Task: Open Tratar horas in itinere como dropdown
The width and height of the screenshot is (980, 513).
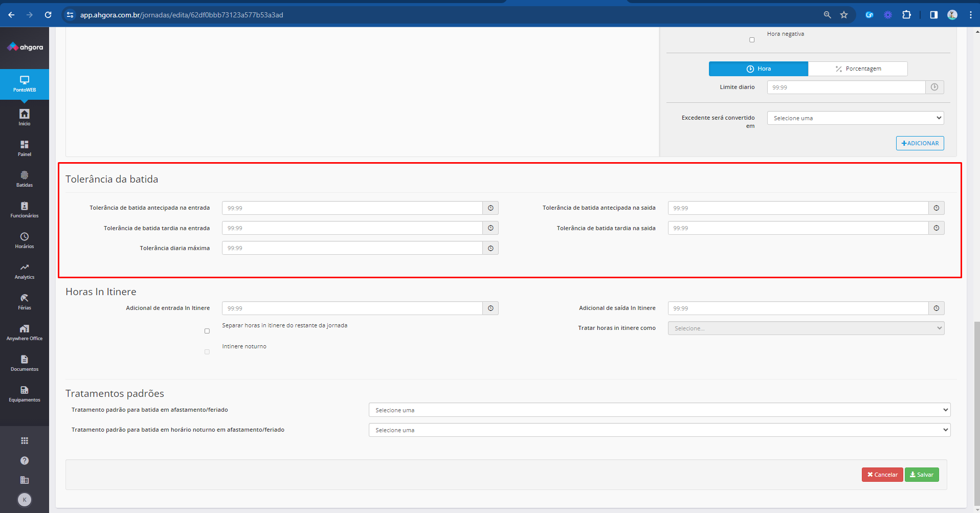Action: 806,328
